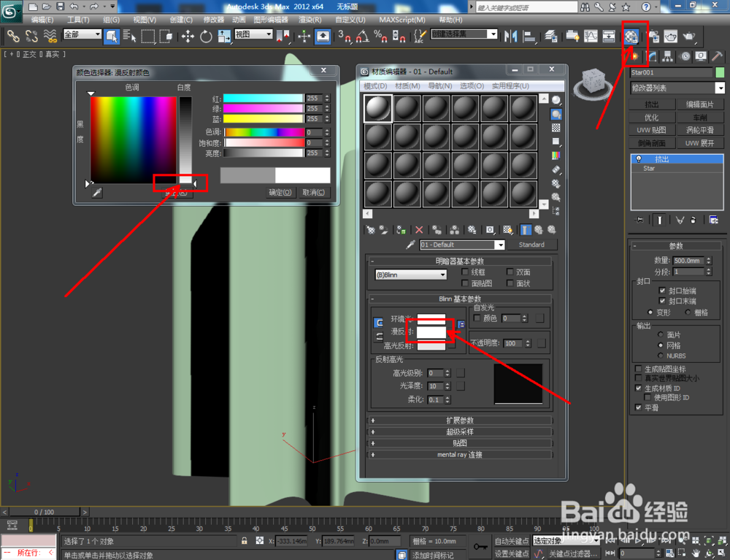Assign material to selected object
The height and width of the screenshot is (560, 730).
pos(399,229)
